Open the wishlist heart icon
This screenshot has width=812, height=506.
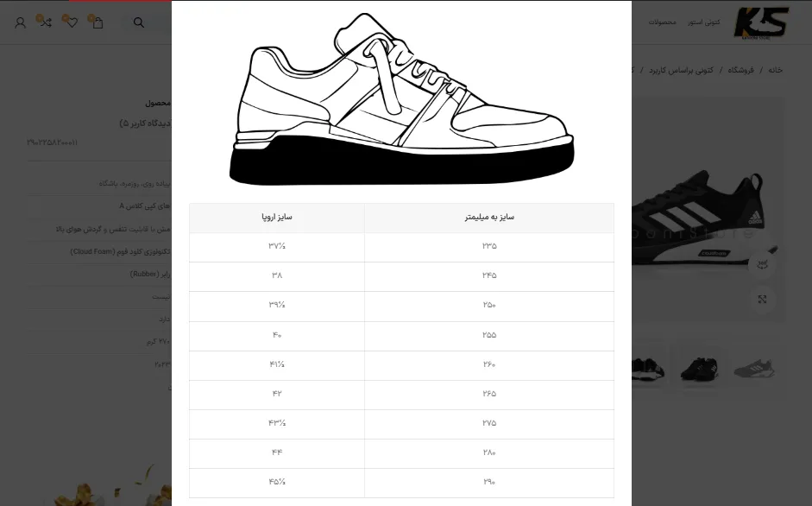tap(72, 22)
